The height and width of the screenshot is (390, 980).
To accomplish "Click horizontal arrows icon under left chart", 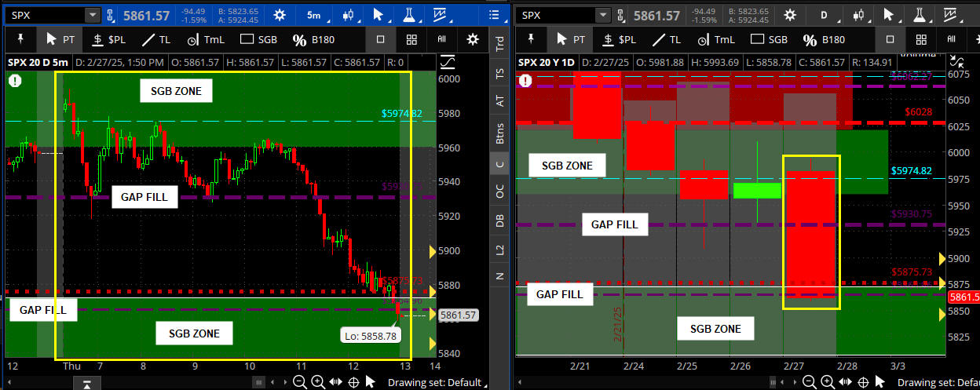I will coord(336,381).
